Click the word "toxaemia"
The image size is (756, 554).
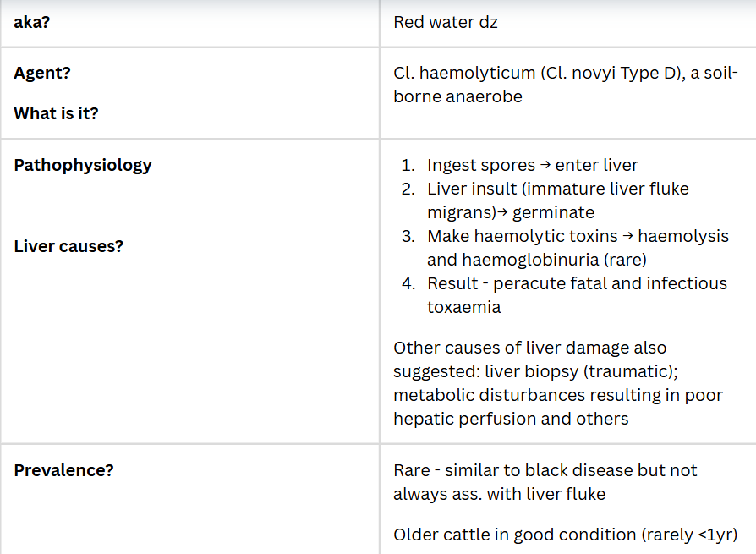click(463, 307)
